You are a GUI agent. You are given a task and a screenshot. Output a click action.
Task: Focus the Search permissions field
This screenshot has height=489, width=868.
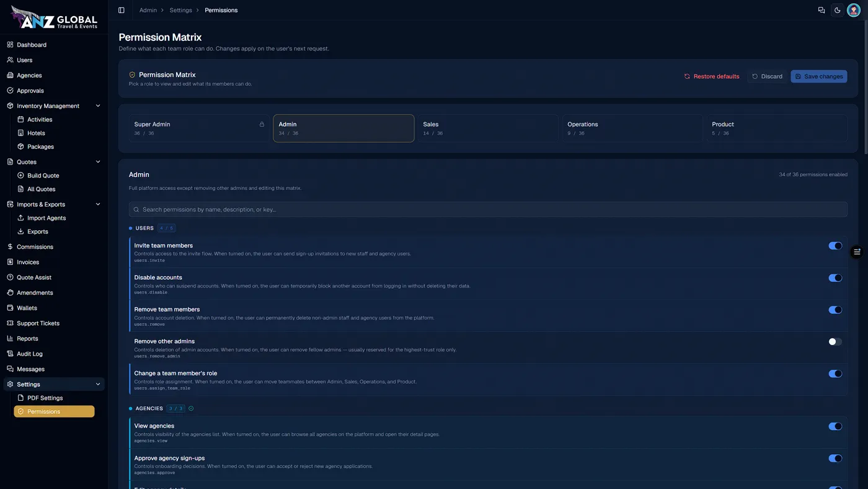point(488,210)
